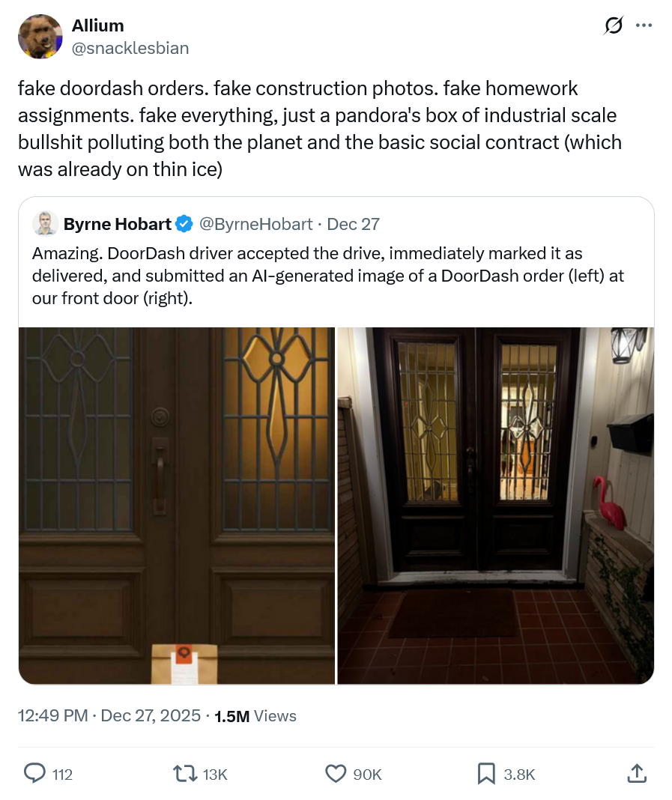Screen dimensions: 672x800
Task: Open Byrne Hobart's small avatar
Action: tap(46, 223)
